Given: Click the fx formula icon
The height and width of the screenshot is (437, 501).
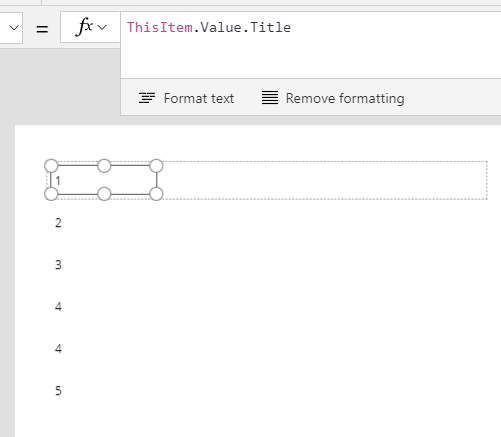Looking at the screenshot, I should click(84, 27).
